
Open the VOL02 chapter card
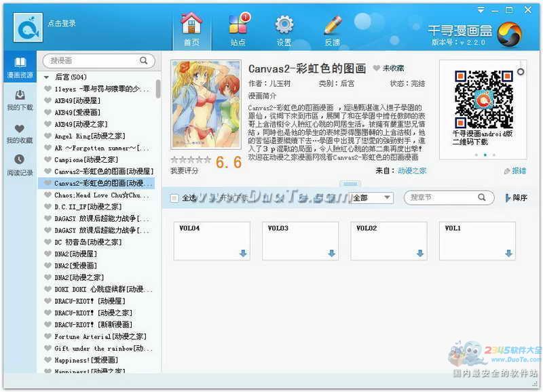388,241
